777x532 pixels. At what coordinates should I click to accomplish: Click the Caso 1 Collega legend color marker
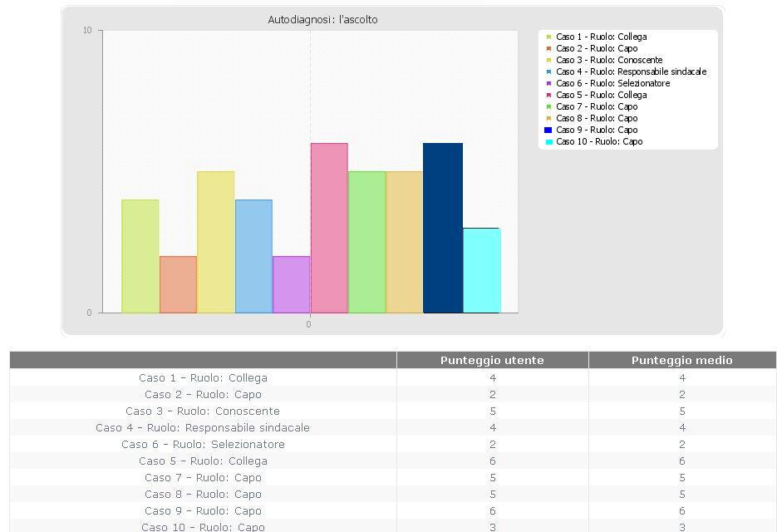(x=548, y=37)
